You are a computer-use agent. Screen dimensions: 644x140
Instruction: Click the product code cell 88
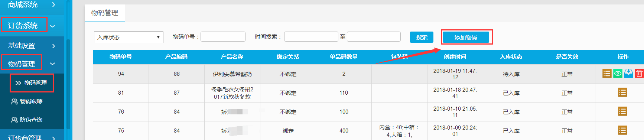tap(176, 74)
